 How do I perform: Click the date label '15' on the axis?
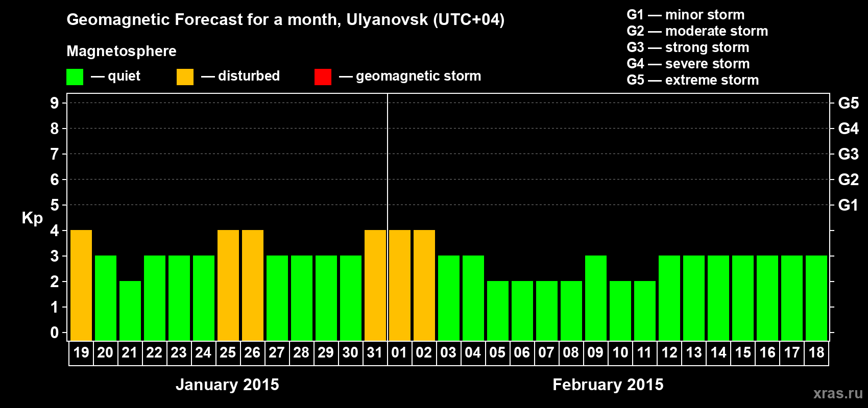tap(743, 353)
